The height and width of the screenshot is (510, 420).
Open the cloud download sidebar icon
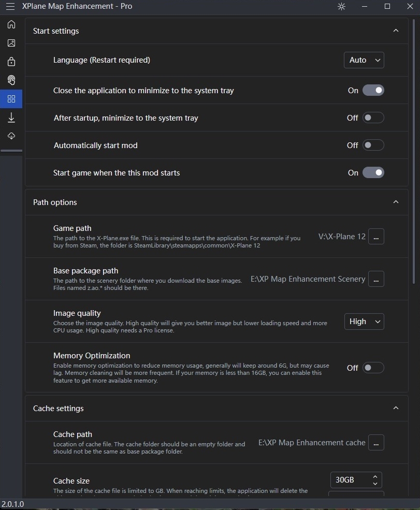[11, 136]
